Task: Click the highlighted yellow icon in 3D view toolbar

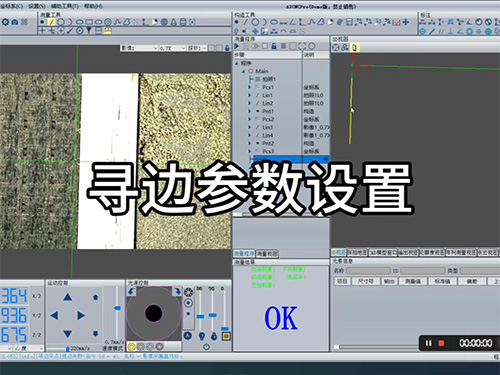Action: 354,47
